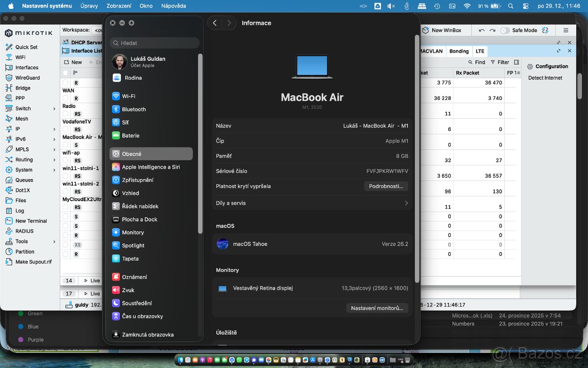Go back using the settings back arrow
Viewport: 588px width, 368px height.
(x=215, y=23)
